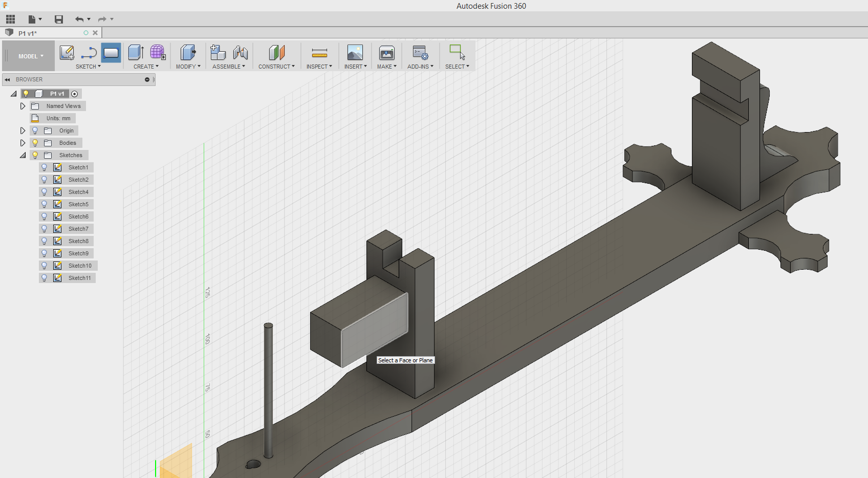Open the ADD-INS menu
This screenshot has width=868, height=478.
[420, 67]
